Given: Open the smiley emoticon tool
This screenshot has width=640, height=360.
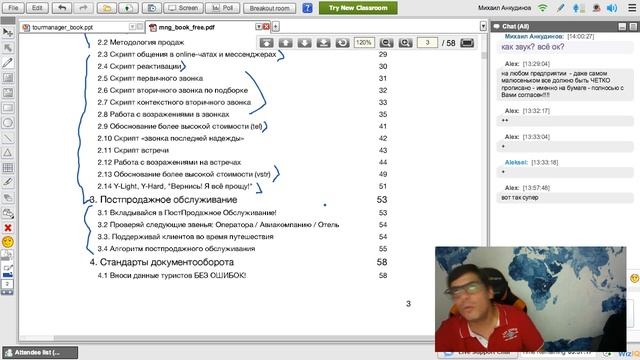Looking at the screenshot, I should 8,242.
